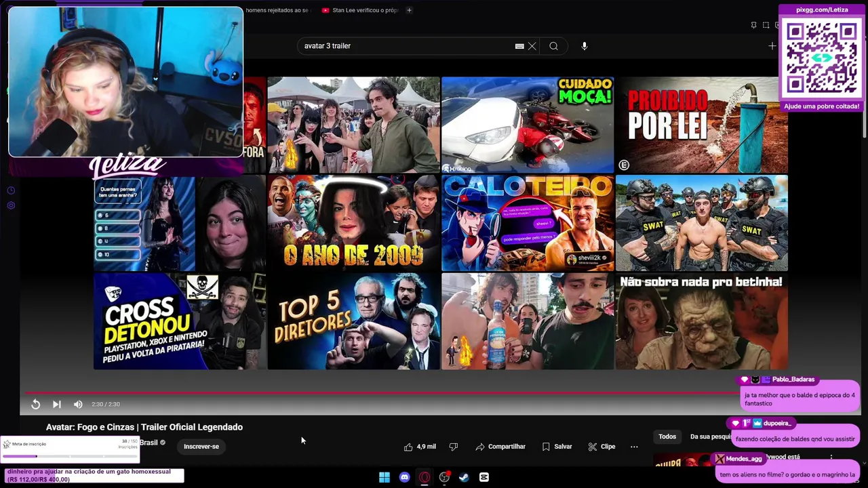868x488 pixels.
Task: Open the spider legs quiz video thumbnail
Action: [x=180, y=223]
